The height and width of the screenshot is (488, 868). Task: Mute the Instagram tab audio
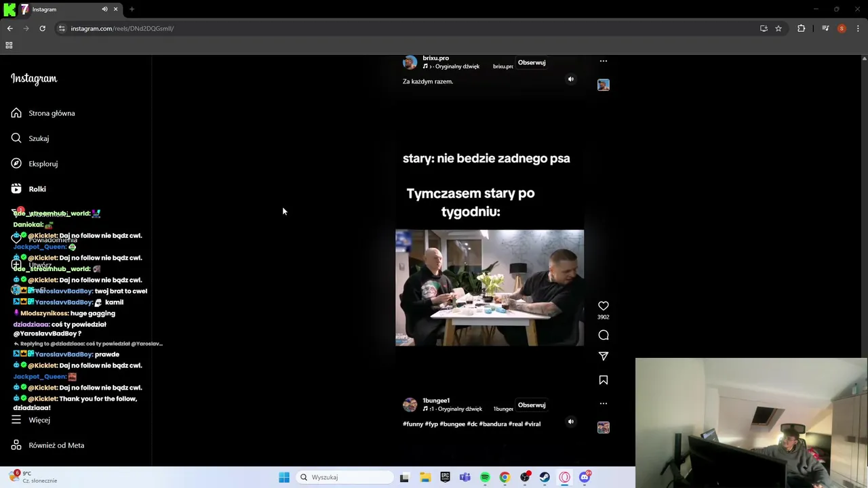[104, 9]
